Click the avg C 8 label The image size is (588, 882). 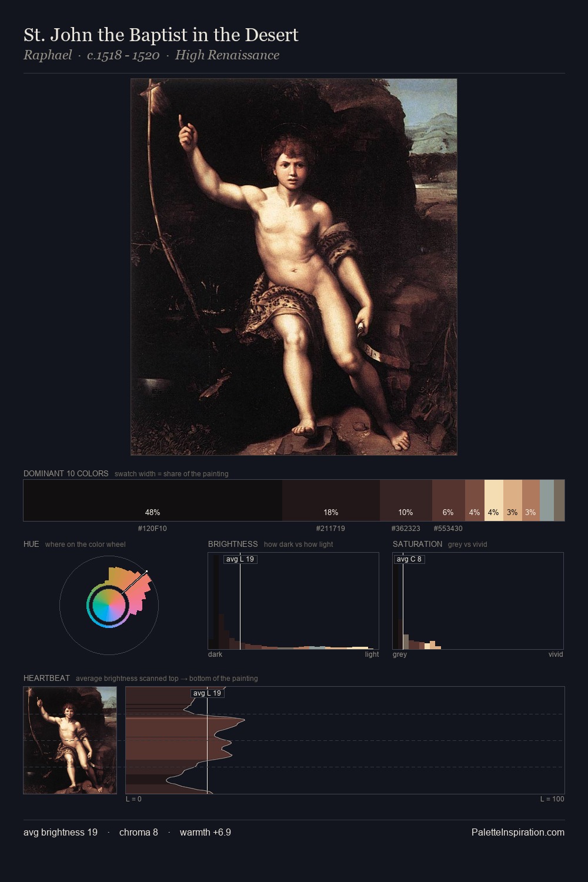click(409, 559)
